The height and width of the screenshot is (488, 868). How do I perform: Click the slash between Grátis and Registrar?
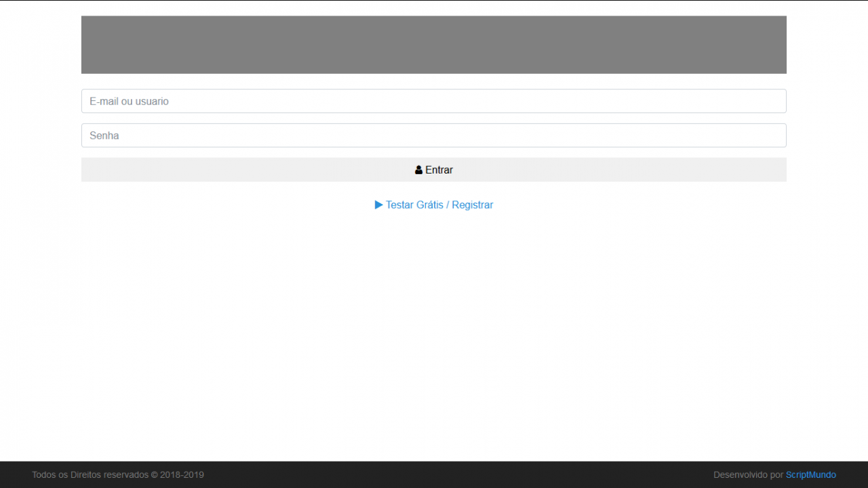click(x=448, y=205)
